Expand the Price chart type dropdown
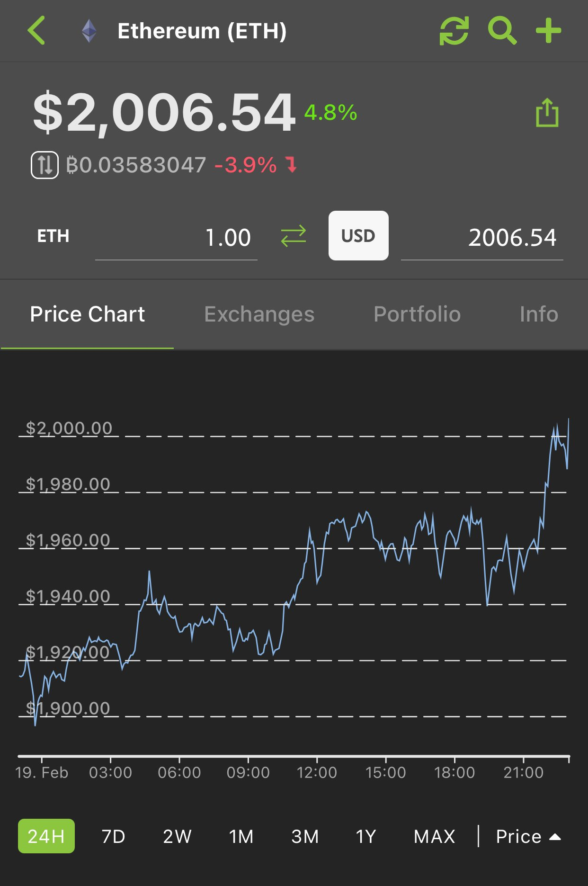This screenshot has height=886, width=588. [528, 837]
